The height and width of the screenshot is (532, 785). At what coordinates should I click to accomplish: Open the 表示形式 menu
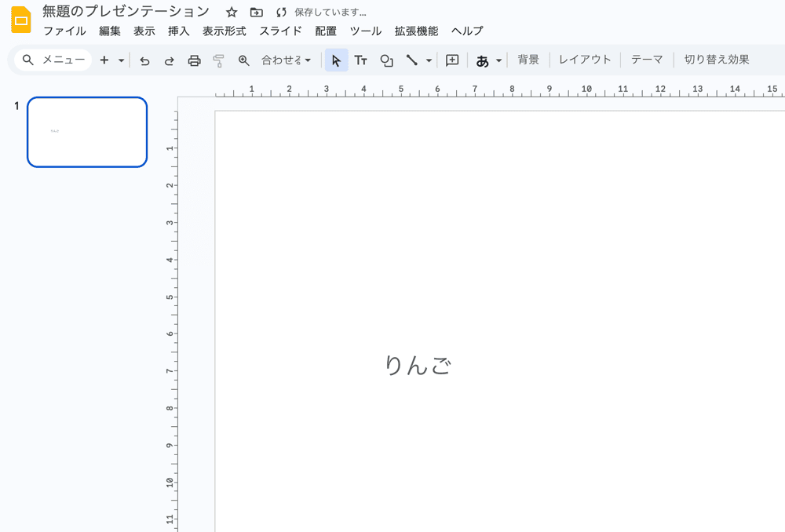click(x=225, y=31)
